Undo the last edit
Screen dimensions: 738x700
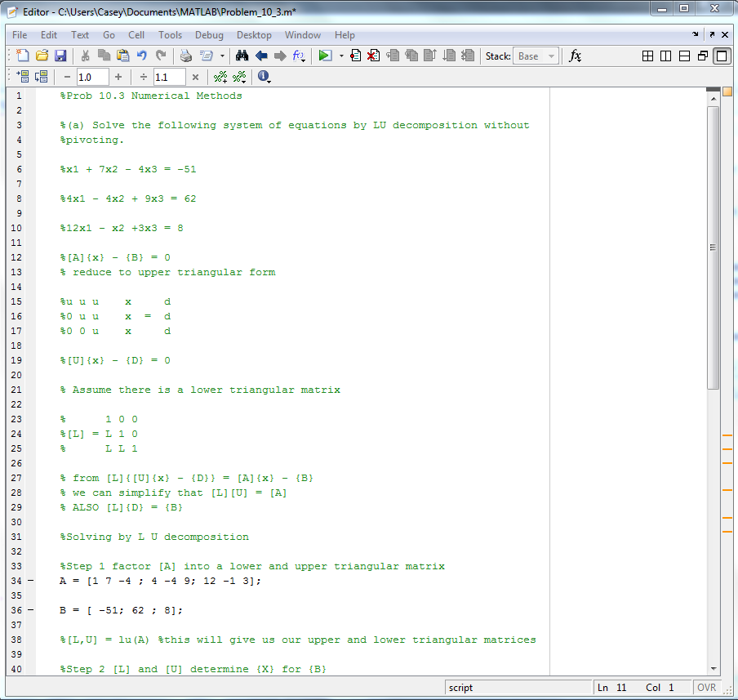140,56
